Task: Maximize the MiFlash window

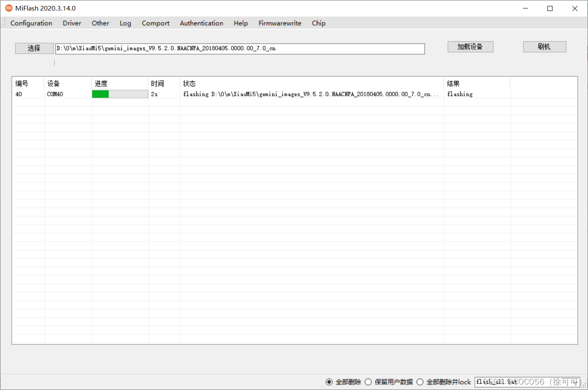Action: [550, 8]
